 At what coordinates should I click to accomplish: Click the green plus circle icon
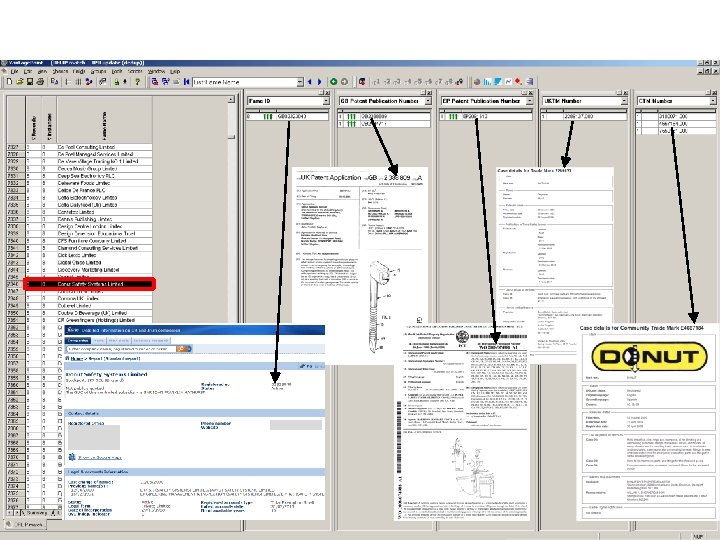point(333,82)
